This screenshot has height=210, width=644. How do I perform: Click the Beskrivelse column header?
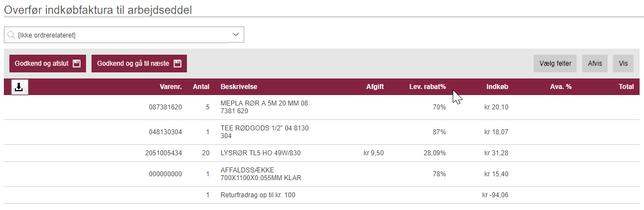tap(239, 87)
